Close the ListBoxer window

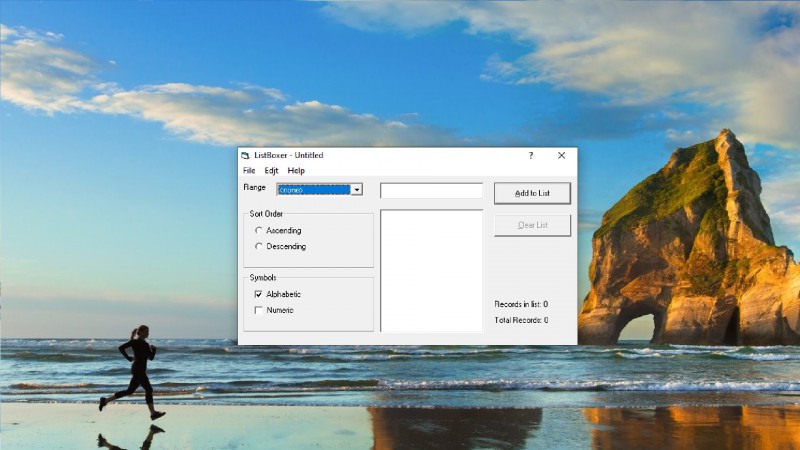coord(561,155)
